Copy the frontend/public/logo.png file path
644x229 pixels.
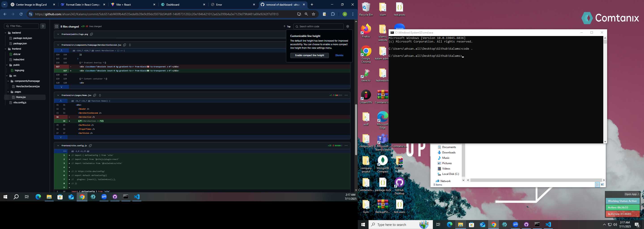[x=91, y=34]
